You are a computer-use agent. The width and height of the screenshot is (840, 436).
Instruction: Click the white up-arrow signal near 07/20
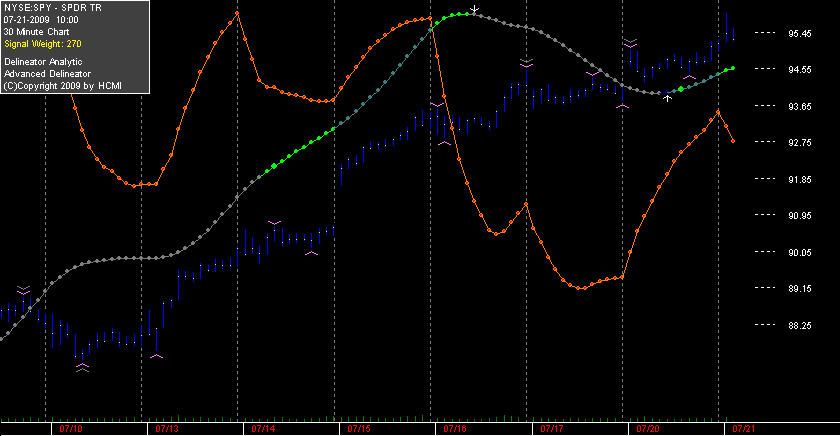[667, 97]
